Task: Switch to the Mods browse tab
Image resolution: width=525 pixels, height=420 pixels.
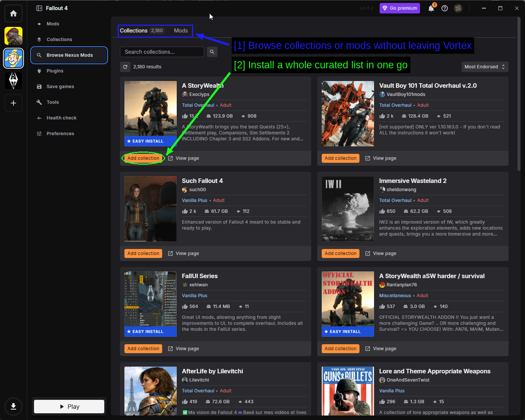Action: (x=181, y=31)
